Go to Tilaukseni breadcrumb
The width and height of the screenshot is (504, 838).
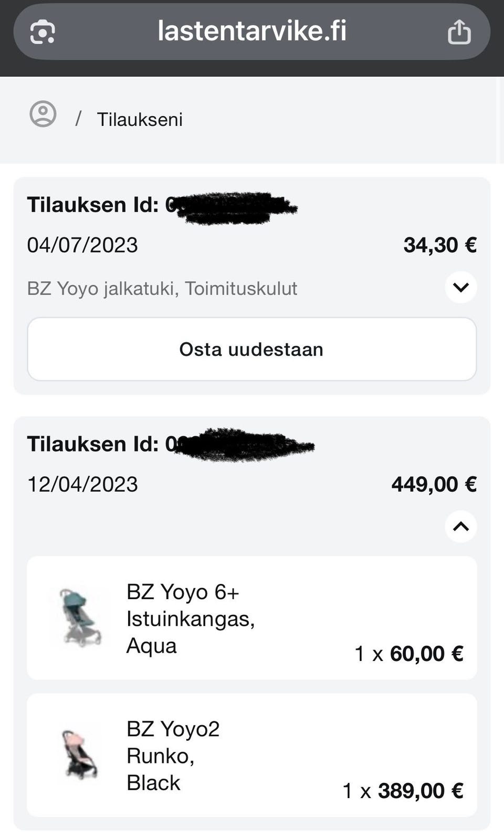(x=140, y=120)
